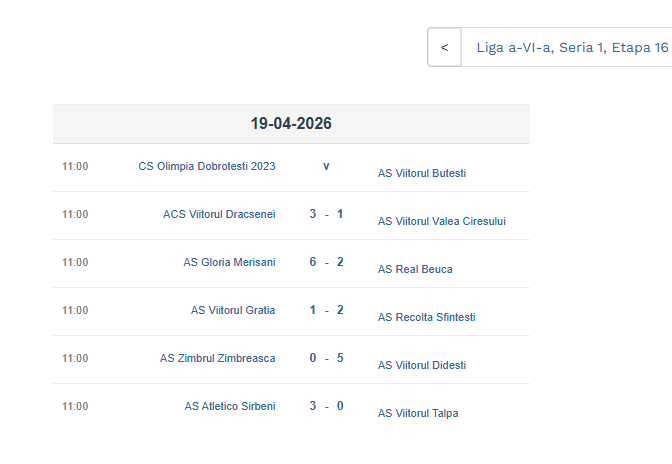
Task: Open the 0 - 5 Zimbreasca match result
Action: [326, 358]
